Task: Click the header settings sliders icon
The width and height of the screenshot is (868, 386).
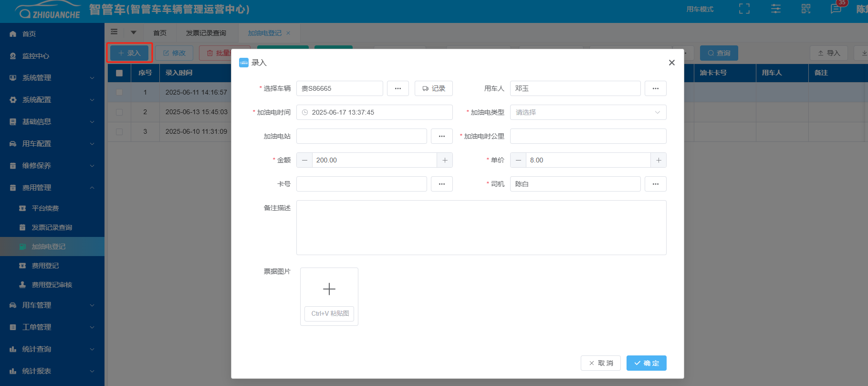Action: pos(776,9)
